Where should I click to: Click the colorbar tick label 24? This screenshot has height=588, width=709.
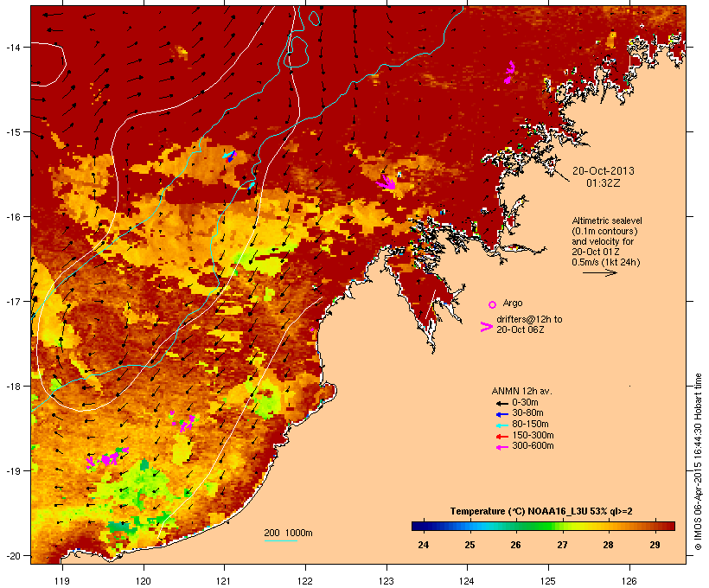[424, 545]
